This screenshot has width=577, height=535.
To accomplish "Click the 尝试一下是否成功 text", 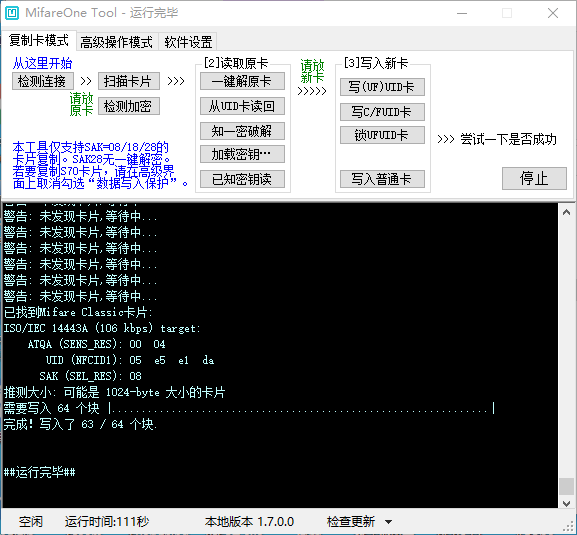I will pyautogui.click(x=508, y=139).
